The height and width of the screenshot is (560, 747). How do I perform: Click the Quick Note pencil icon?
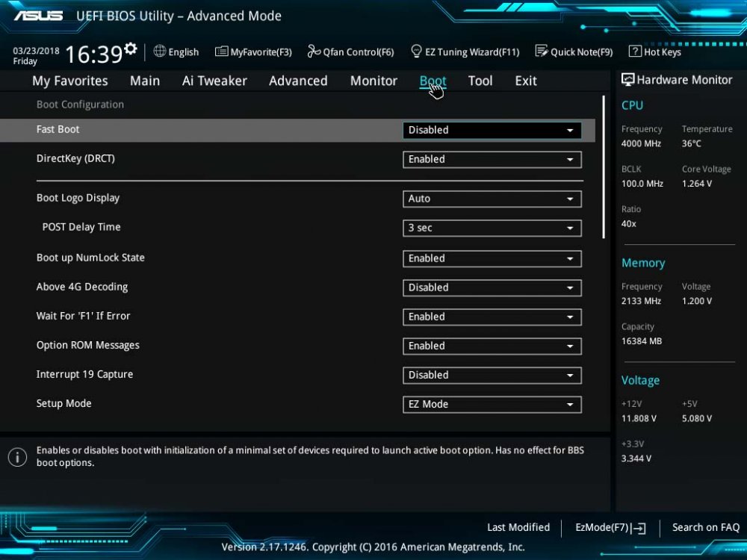(x=541, y=51)
